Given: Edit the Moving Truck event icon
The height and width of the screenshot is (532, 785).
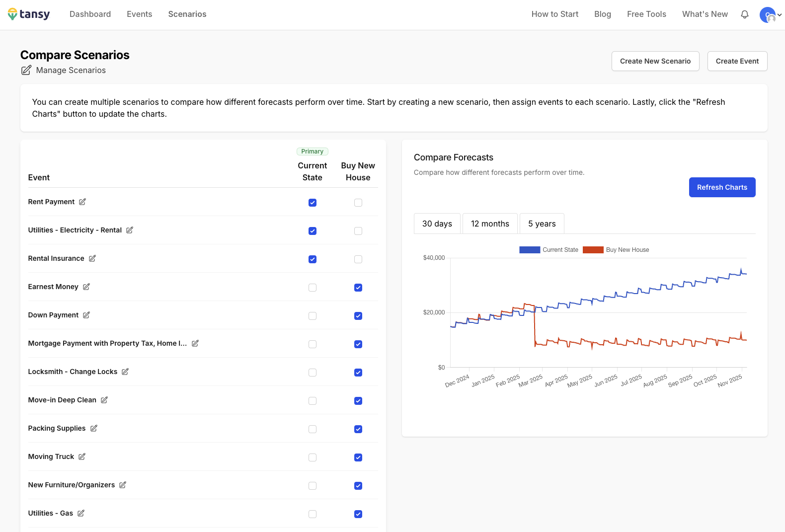Looking at the screenshot, I should pos(82,456).
